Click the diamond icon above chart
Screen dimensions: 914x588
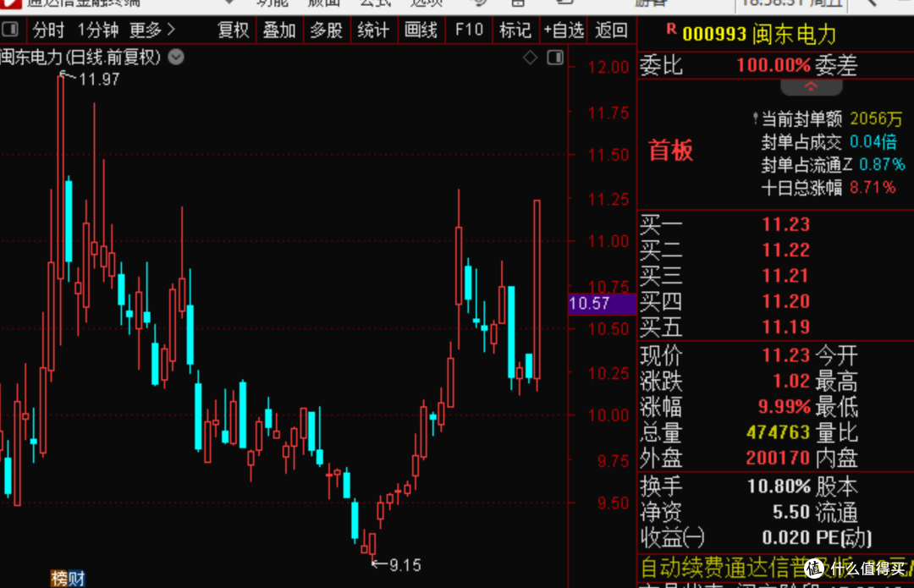(x=530, y=58)
